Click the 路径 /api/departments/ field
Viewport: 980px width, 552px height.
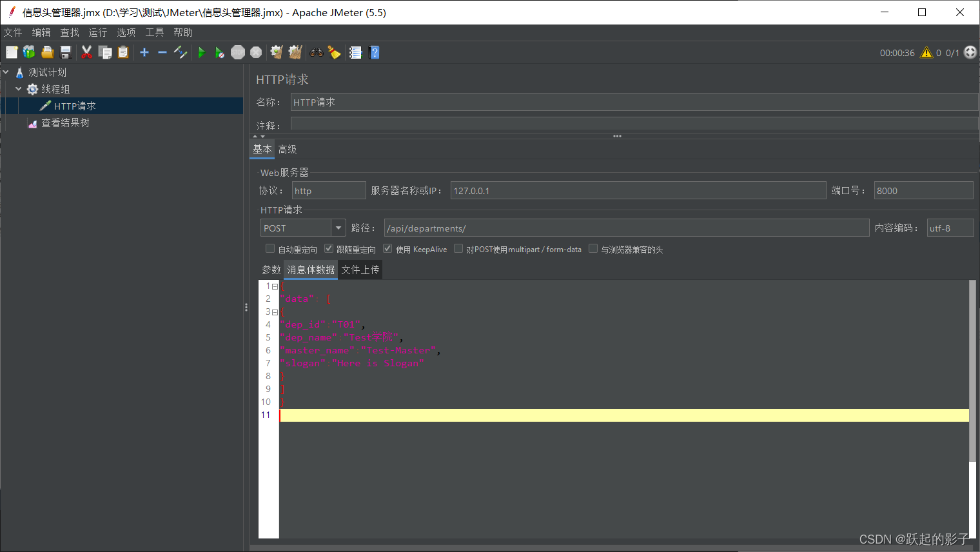(627, 228)
